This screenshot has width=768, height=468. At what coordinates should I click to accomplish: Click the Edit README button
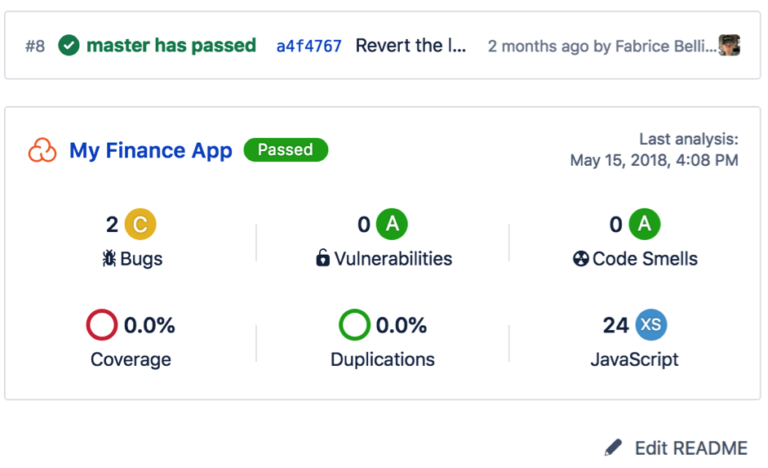676,447
